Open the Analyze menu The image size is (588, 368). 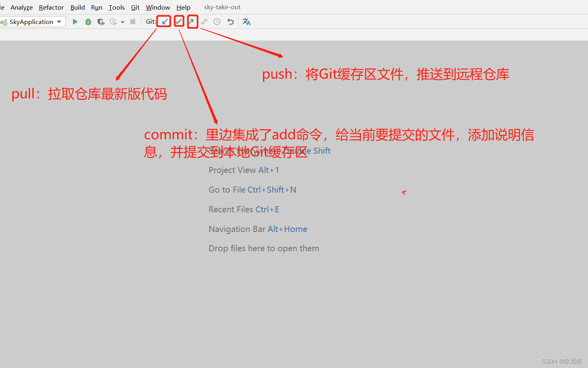[x=22, y=7]
